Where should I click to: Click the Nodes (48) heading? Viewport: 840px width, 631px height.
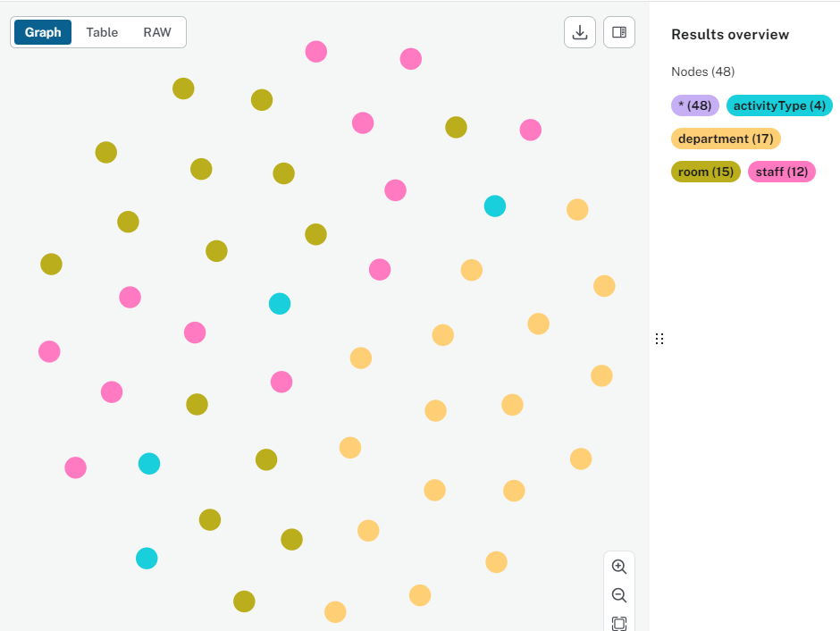(703, 72)
